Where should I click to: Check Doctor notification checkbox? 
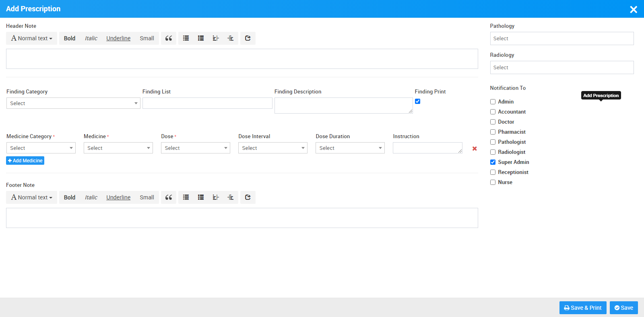493,122
